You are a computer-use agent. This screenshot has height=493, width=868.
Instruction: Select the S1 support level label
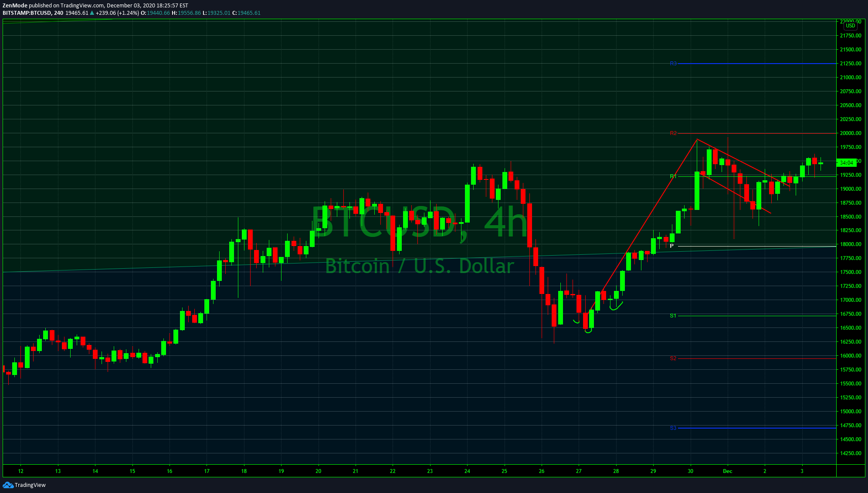click(x=673, y=316)
